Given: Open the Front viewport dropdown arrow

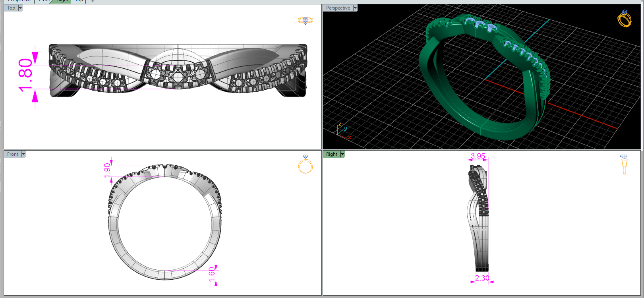Looking at the screenshot, I should tap(23, 154).
